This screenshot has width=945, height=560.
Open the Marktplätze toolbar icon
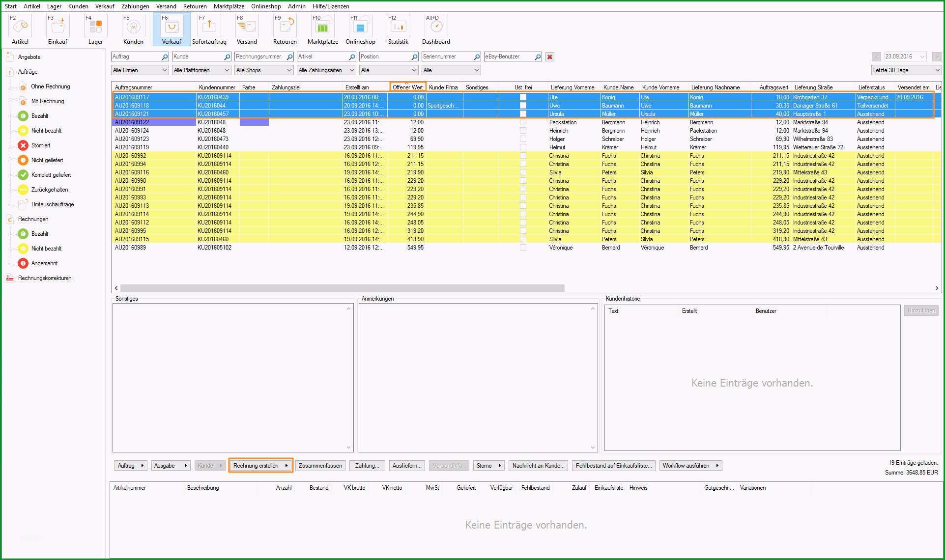pos(323,29)
